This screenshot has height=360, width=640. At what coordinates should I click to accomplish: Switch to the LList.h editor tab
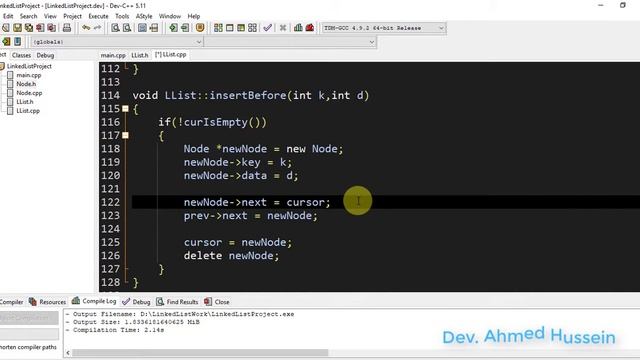tap(140, 55)
